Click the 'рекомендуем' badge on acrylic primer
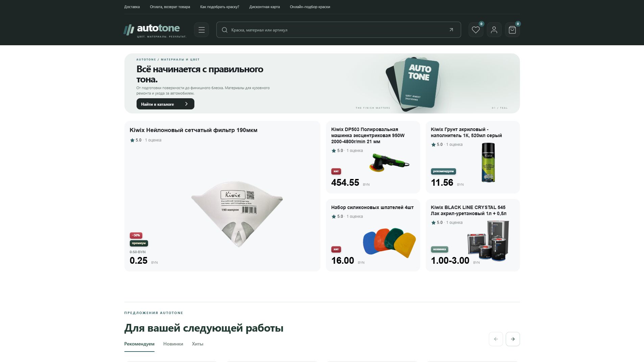The width and height of the screenshot is (644, 362). pyautogui.click(x=443, y=171)
